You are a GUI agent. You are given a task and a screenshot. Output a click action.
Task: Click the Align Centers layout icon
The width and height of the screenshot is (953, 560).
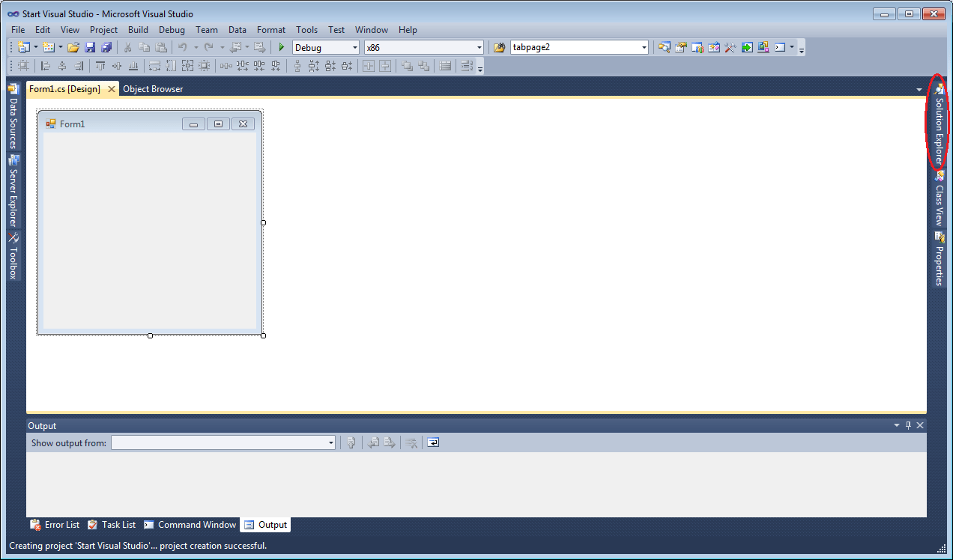point(62,66)
